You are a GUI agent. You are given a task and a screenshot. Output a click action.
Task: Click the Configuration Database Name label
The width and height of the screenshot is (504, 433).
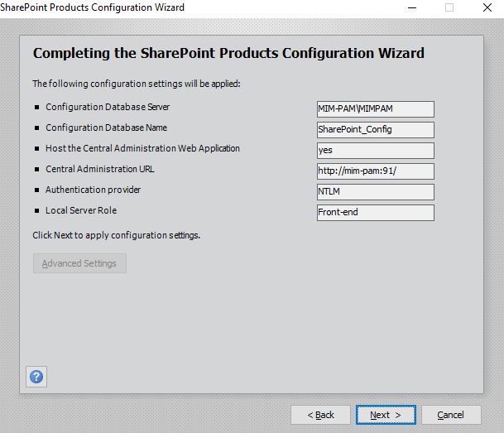pyautogui.click(x=106, y=128)
